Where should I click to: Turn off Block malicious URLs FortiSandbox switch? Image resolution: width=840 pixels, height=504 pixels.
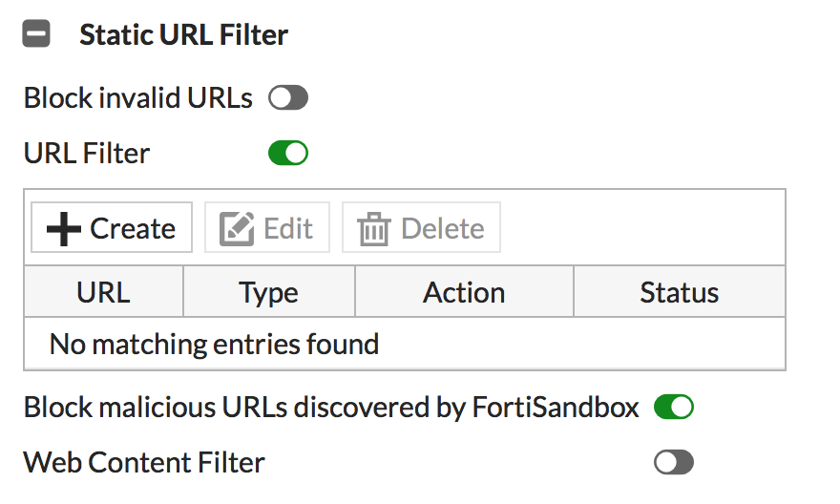pos(674,407)
